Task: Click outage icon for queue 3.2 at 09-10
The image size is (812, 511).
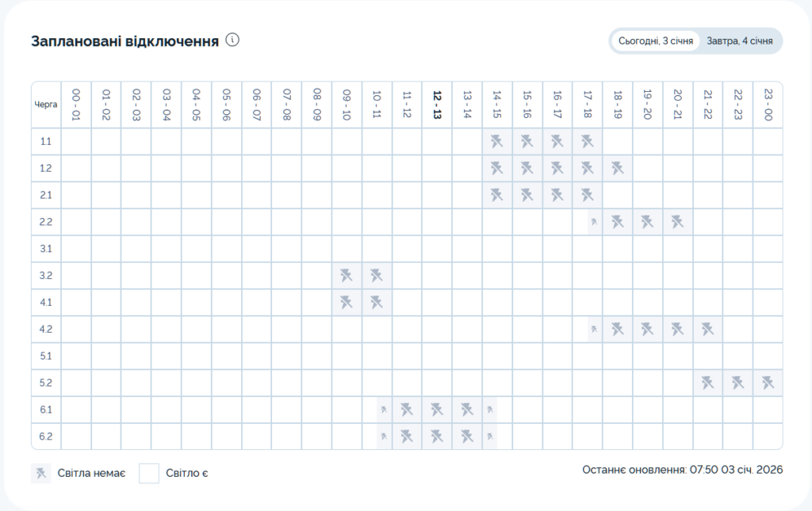Action: click(347, 276)
